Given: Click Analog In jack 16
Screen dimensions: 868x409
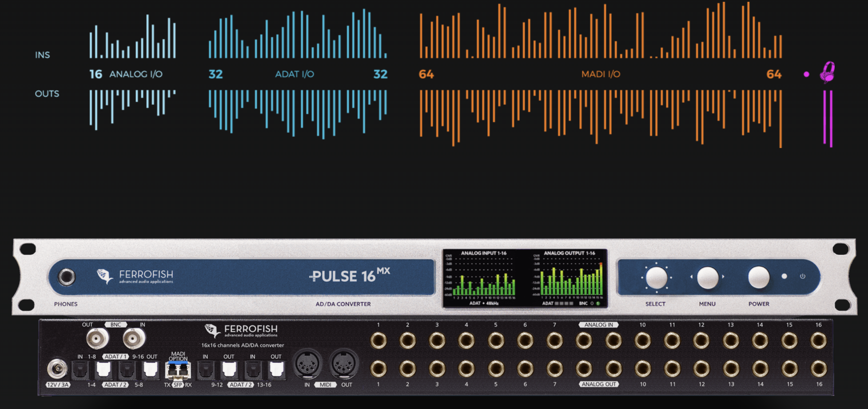Looking at the screenshot, I should click(818, 341).
